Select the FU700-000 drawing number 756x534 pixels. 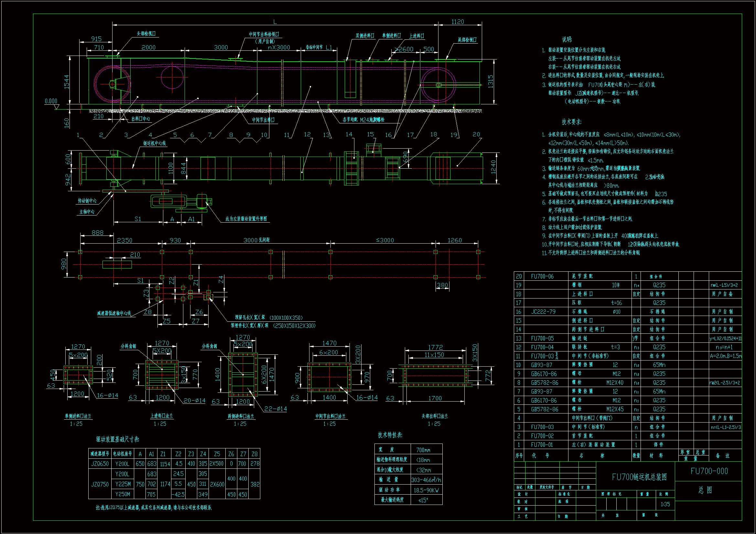pyautogui.click(x=709, y=471)
